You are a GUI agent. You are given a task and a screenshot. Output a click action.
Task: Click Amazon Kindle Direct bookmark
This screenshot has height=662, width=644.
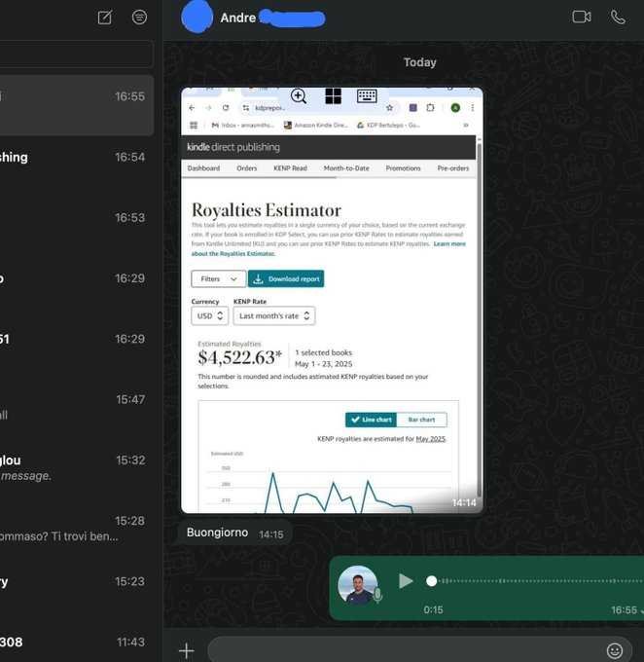point(315,126)
